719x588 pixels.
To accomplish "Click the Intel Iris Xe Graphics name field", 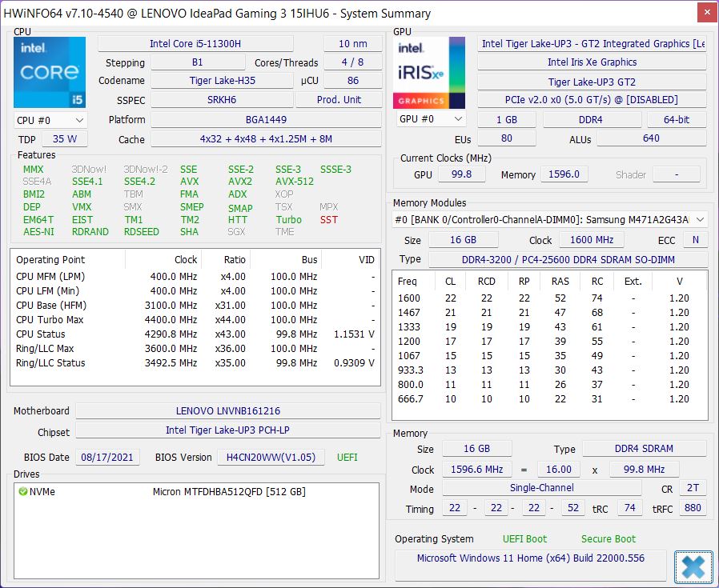I will (592, 62).
